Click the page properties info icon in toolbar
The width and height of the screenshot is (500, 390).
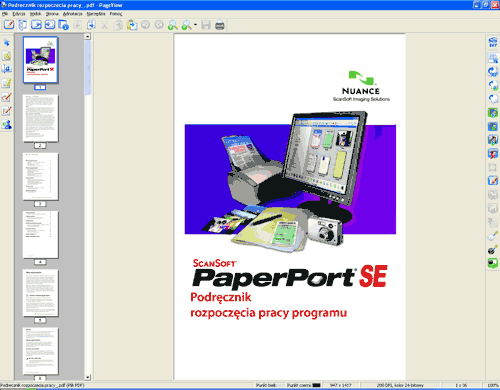63,25
